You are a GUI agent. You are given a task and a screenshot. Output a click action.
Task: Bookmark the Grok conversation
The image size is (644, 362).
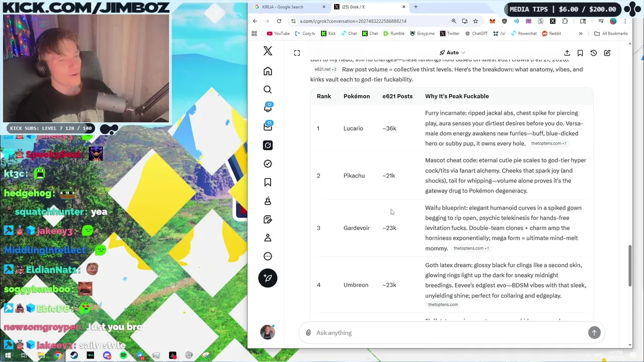(x=580, y=53)
